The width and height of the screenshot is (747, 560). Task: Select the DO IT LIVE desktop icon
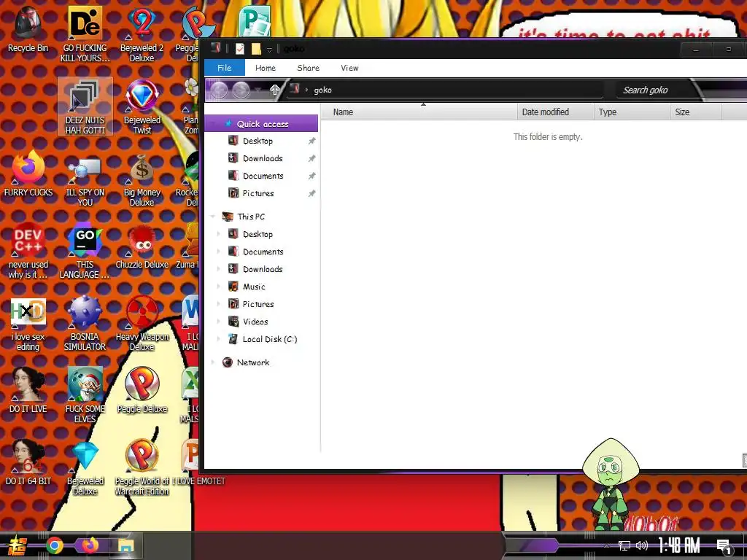pos(28,391)
